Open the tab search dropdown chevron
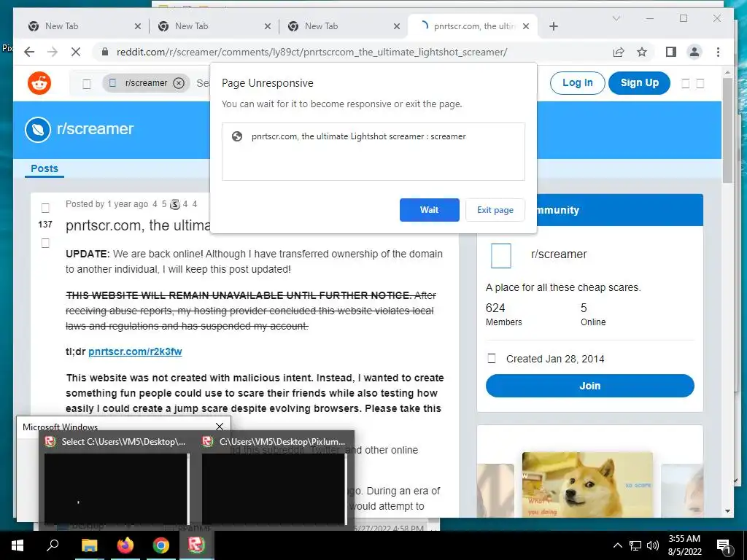This screenshot has height=560, width=747. [616, 18]
